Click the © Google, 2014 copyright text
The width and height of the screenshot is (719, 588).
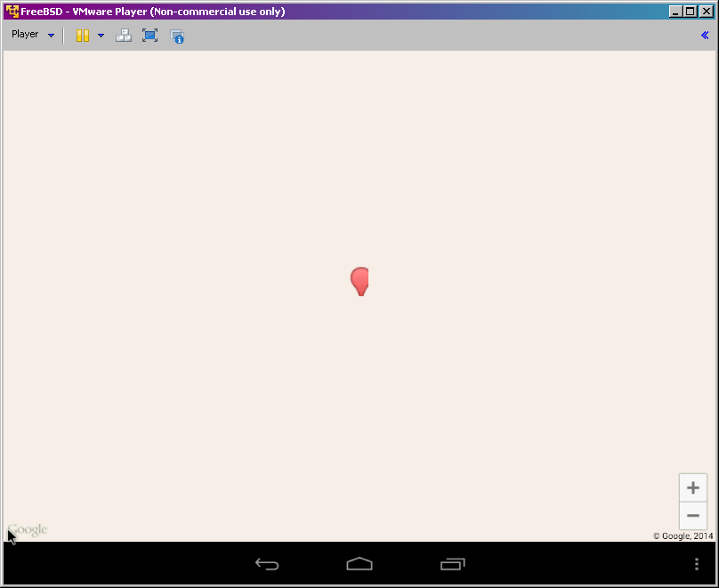683,536
